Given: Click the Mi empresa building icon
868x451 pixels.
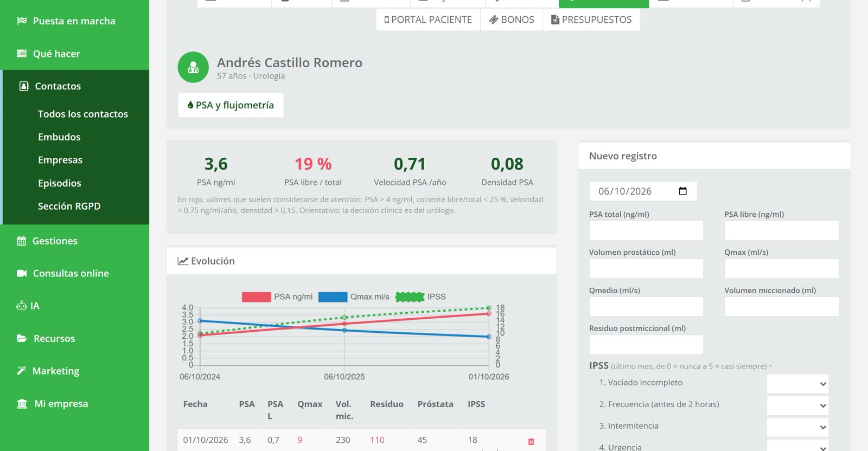Looking at the screenshot, I should pos(22,404).
